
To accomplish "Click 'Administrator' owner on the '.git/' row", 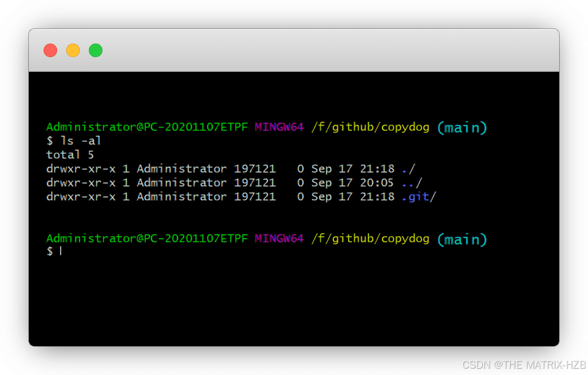I will pyautogui.click(x=182, y=197).
